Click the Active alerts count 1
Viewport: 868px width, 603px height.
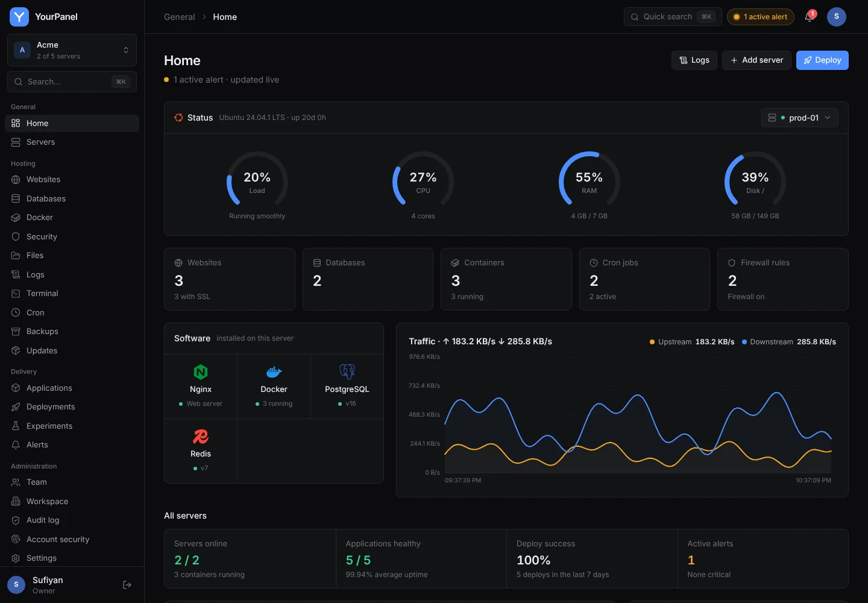click(x=691, y=560)
